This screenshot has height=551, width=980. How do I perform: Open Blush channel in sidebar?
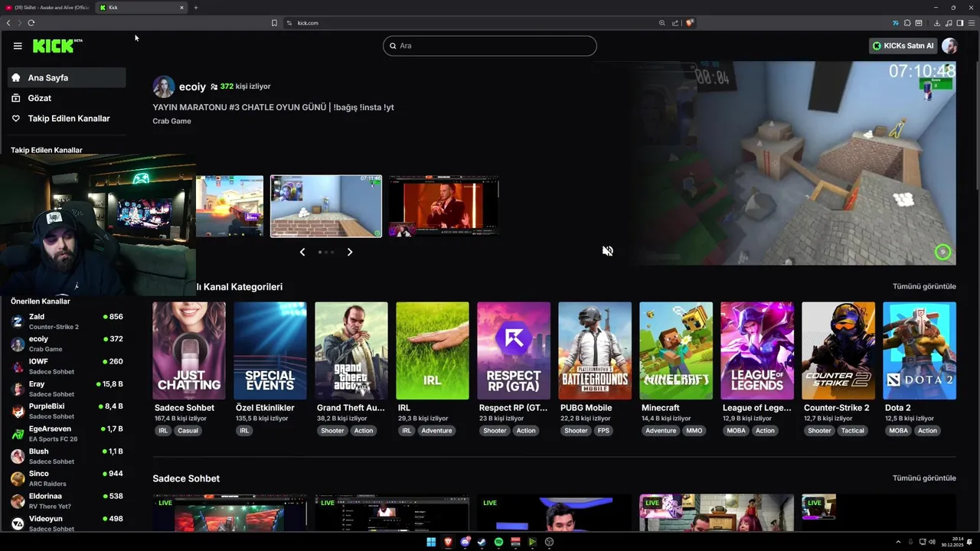click(67, 456)
